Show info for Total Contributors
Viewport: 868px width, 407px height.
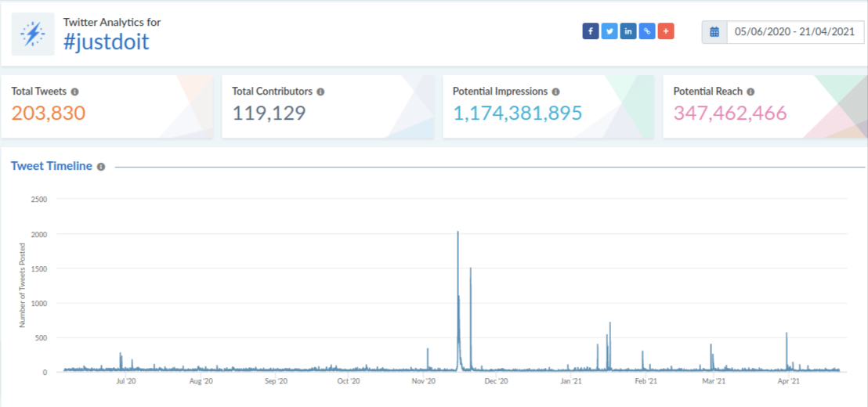(321, 92)
